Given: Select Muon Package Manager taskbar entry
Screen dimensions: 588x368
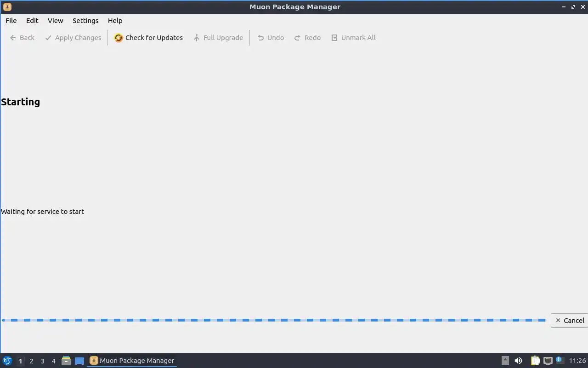Looking at the screenshot, I should pyautogui.click(x=132, y=361).
